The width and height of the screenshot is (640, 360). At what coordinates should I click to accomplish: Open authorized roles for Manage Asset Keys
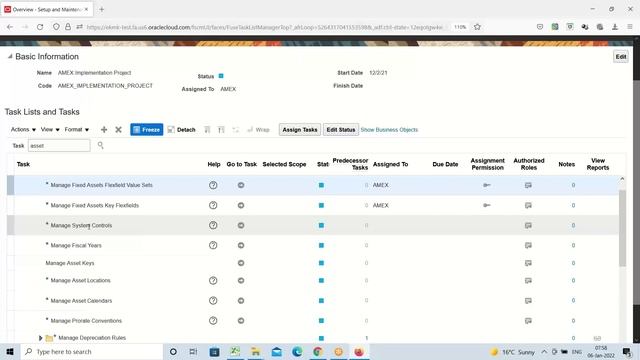click(x=528, y=263)
